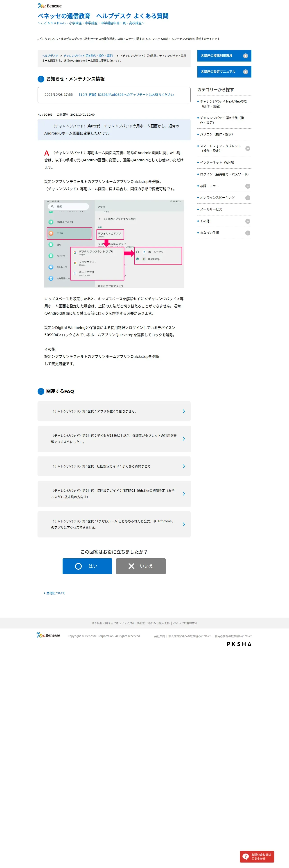This screenshot has width=289, height=868.
Task: Open 個人情報保護への取り組みについて link
Action: 190,636
